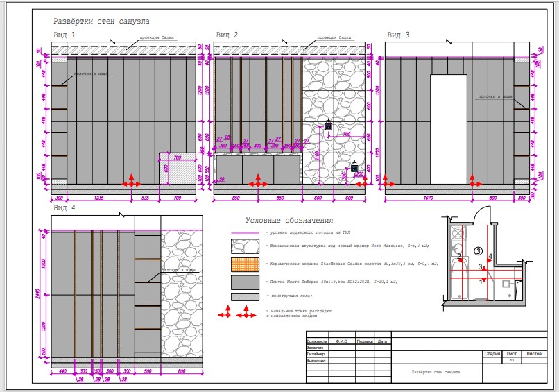Click the 'Дизайнер' row label in title block
Screen dimensions: 559x392
(x=316, y=355)
